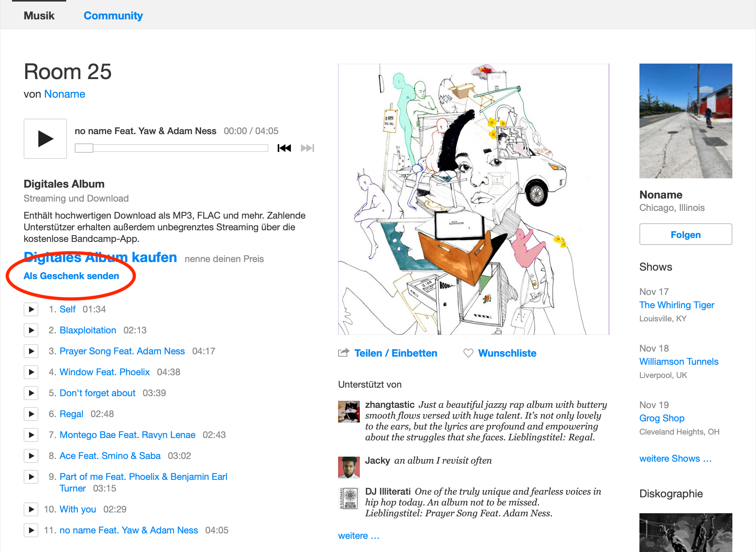Click the Noname heading in sidebar
The image size is (756, 552).
(x=661, y=195)
